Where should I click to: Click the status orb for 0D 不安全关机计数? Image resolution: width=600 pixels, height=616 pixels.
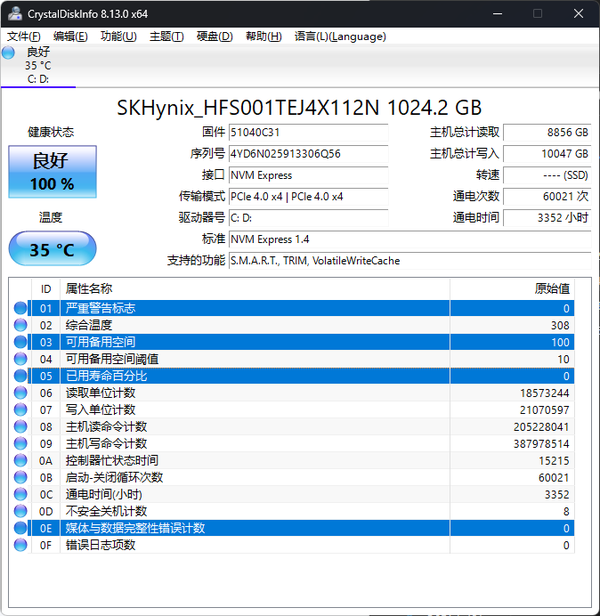(20, 511)
